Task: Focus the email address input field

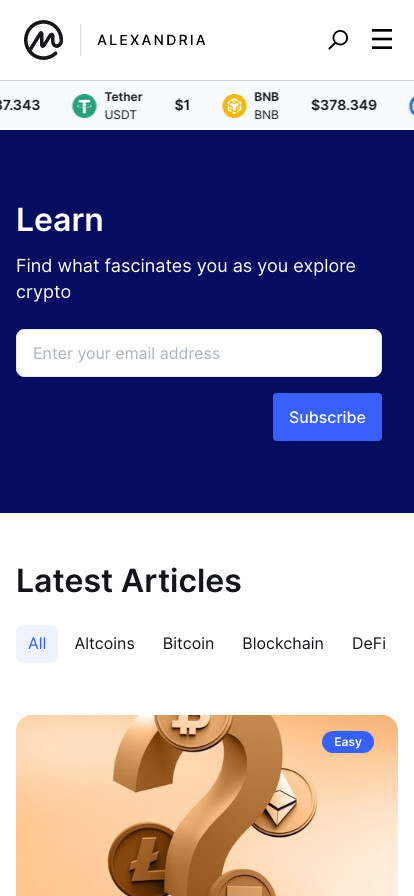Action: click(199, 353)
